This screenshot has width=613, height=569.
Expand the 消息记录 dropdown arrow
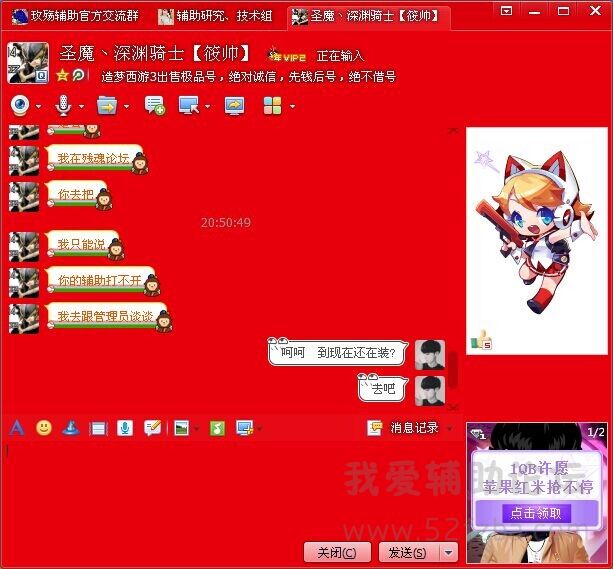click(450, 429)
